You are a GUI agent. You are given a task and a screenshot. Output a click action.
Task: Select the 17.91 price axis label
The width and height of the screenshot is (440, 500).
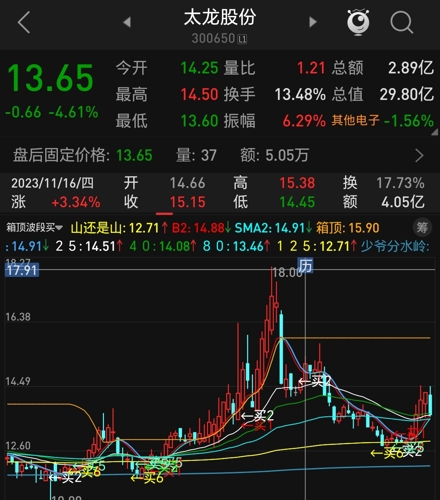(22, 270)
